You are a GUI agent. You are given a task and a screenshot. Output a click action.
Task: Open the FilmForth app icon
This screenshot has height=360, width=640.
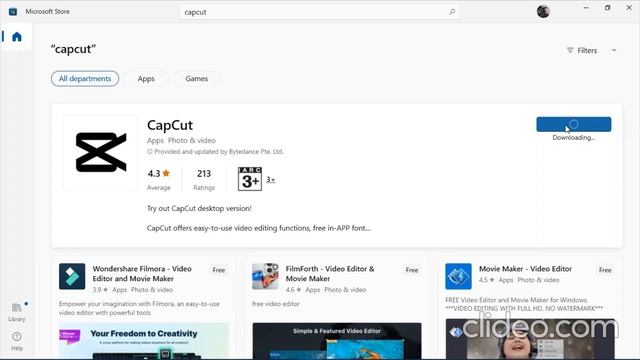265,276
